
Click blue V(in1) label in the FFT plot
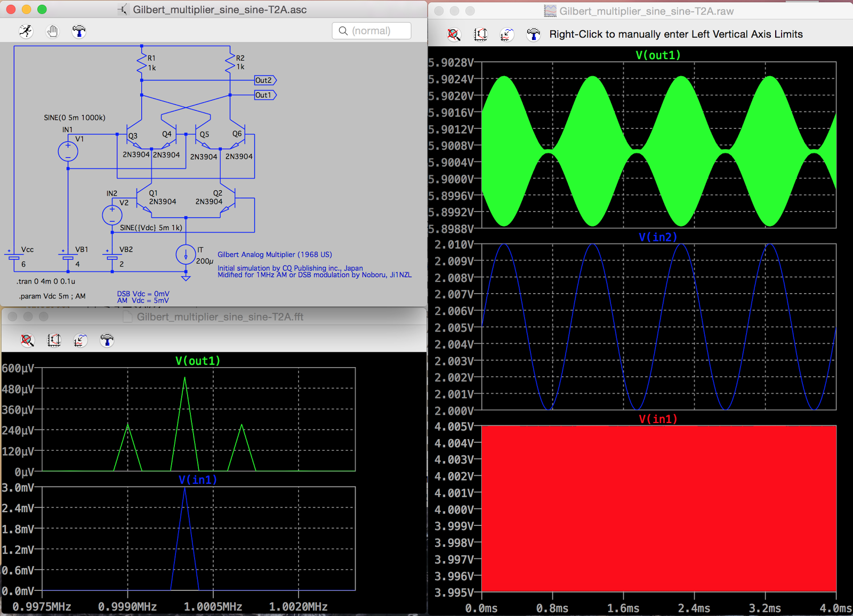point(198,480)
